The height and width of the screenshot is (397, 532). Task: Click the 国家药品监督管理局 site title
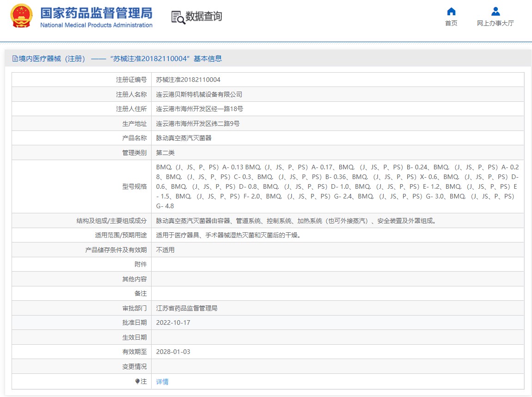[x=96, y=13]
